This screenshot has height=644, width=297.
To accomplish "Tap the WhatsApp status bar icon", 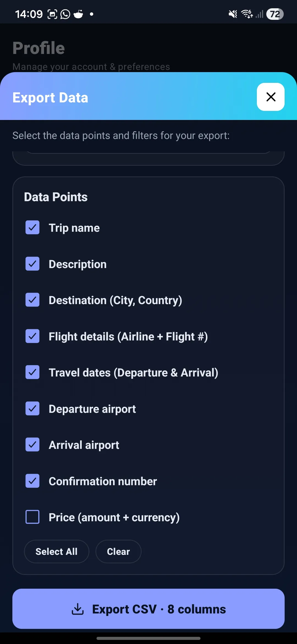I will 65,14.
